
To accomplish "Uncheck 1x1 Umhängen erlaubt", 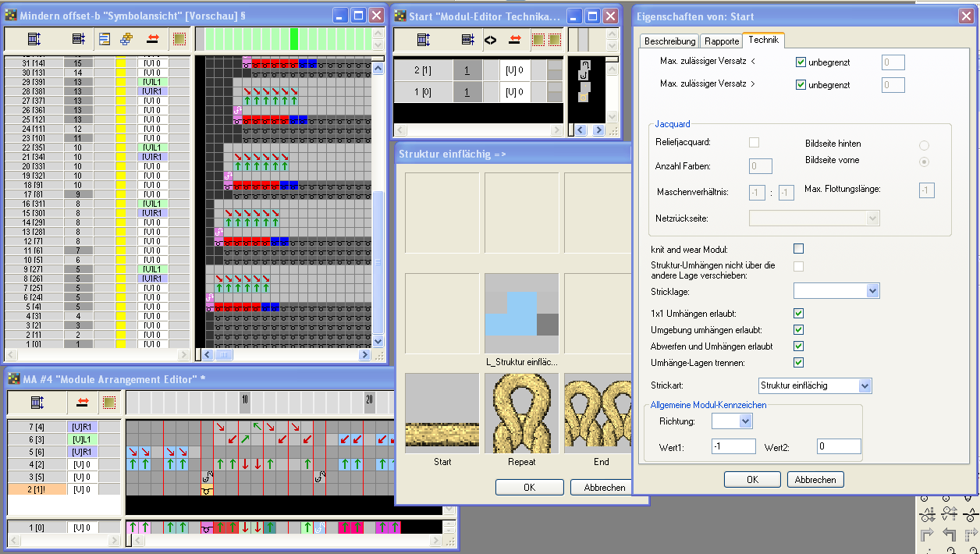I will pyautogui.click(x=798, y=314).
